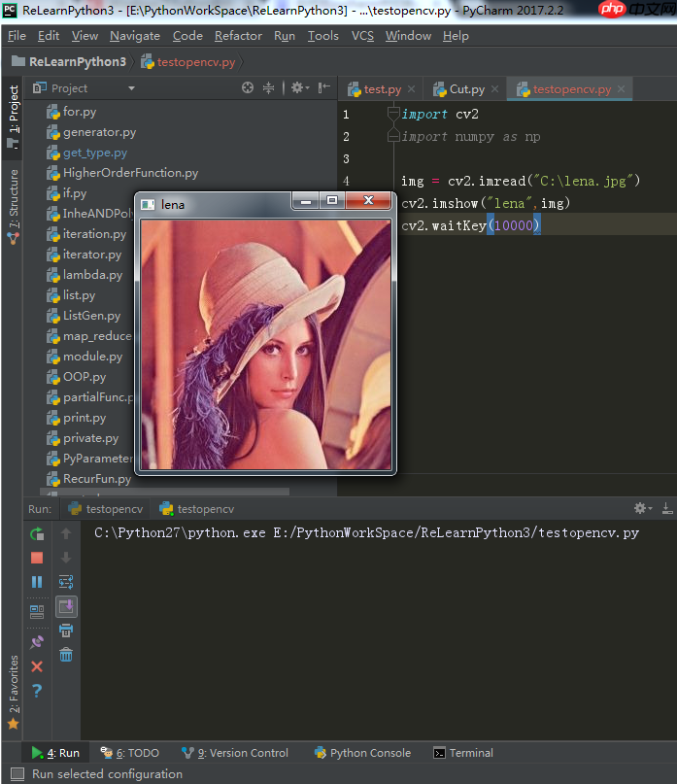Click the Restore Layout icon in the Run panel
Viewport: 677px width, 784px height.
(x=37, y=611)
